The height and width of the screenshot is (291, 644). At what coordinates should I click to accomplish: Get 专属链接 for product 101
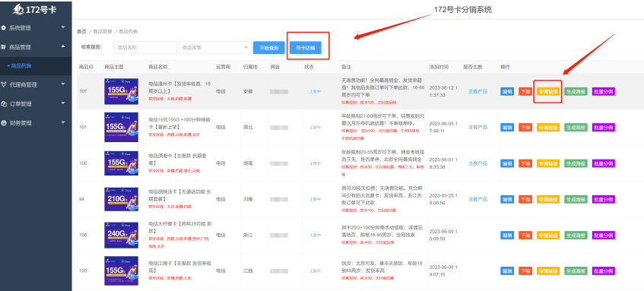click(x=548, y=128)
